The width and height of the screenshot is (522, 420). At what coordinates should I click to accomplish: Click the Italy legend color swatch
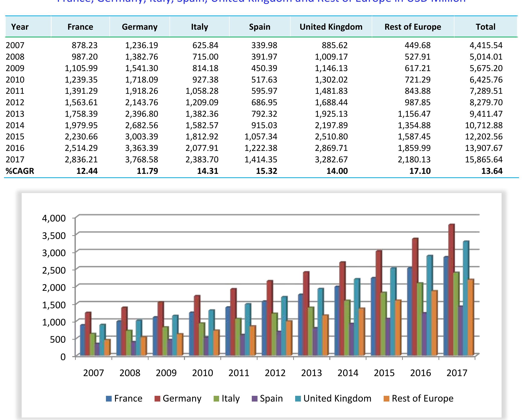click(x=216, y=399)
